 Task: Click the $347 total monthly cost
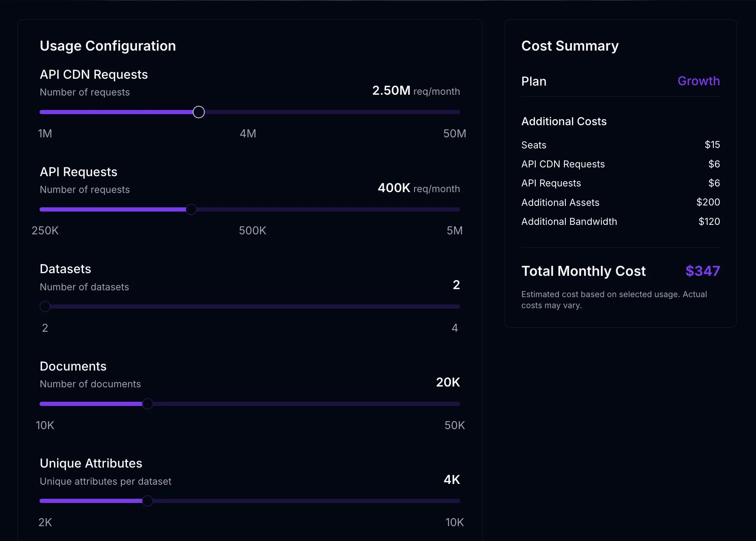pos(702,271)
